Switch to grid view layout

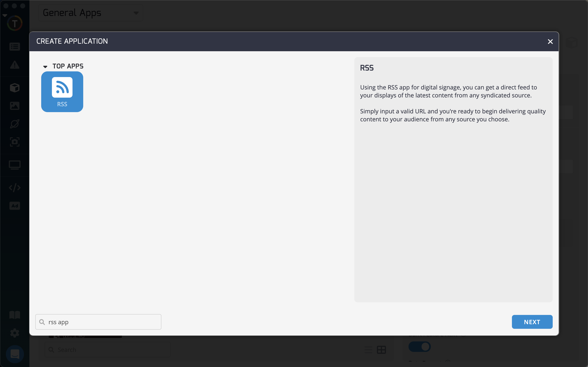click(381, 350)
